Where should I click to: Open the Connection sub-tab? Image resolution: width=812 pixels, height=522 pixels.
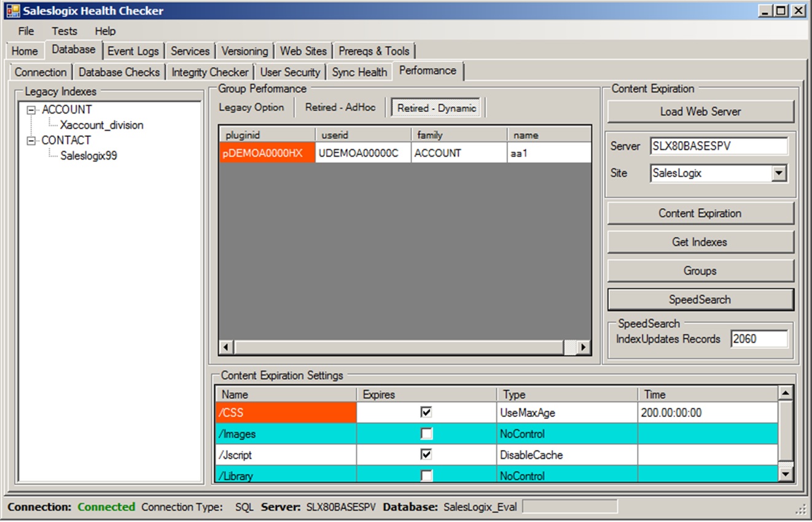point(41,72)
